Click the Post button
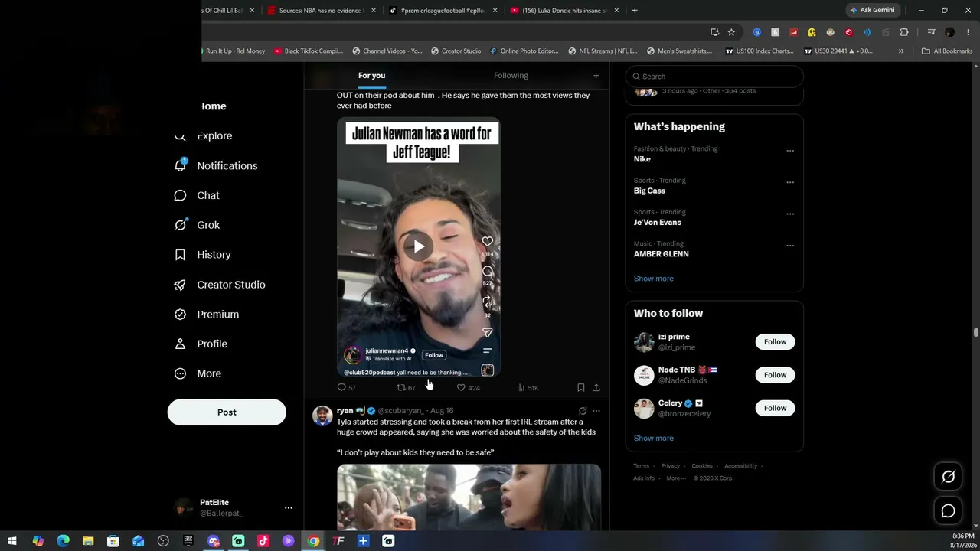 coord(227,412)
